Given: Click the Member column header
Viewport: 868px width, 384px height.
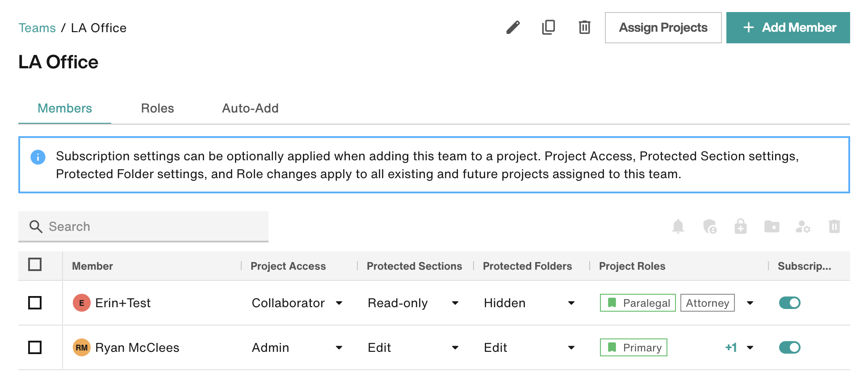Looking at the screenshot, I should click(92, 266).
